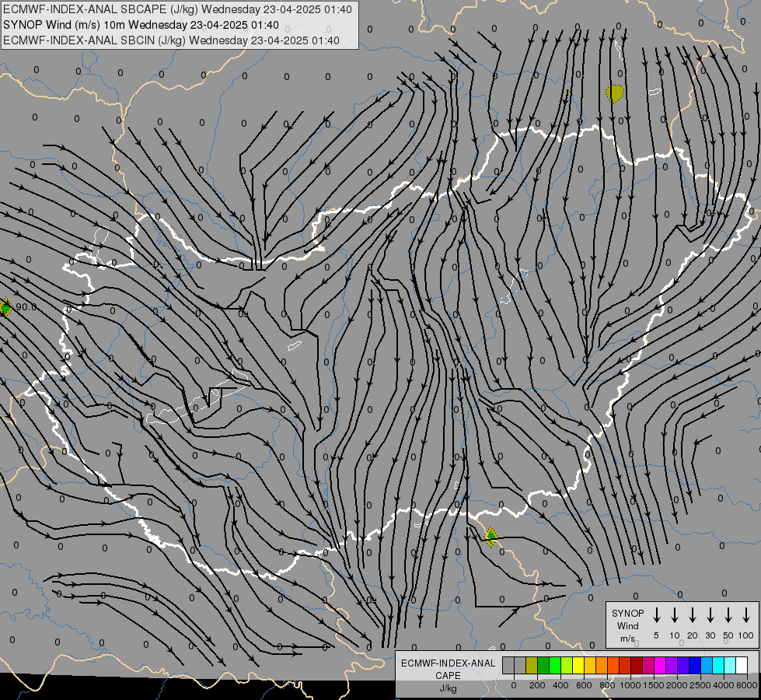761x700 pixels.
Task: Click the 30 value in wind legend
Action: (710, 635)
